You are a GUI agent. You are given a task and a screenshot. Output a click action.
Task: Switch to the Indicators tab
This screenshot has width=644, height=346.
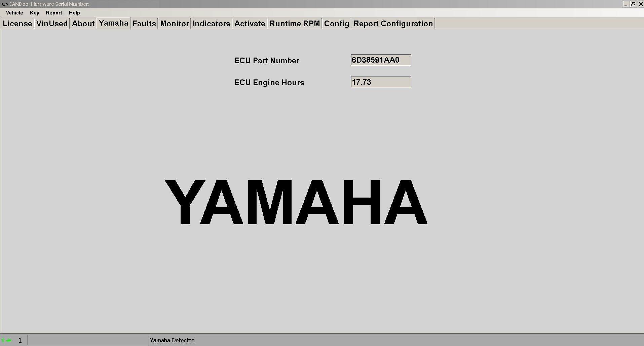point(212,24)
